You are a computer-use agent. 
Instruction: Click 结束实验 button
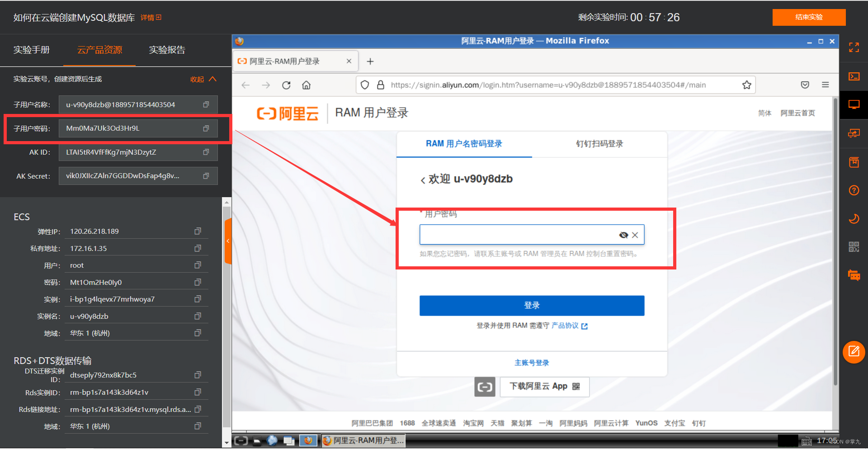809,17
